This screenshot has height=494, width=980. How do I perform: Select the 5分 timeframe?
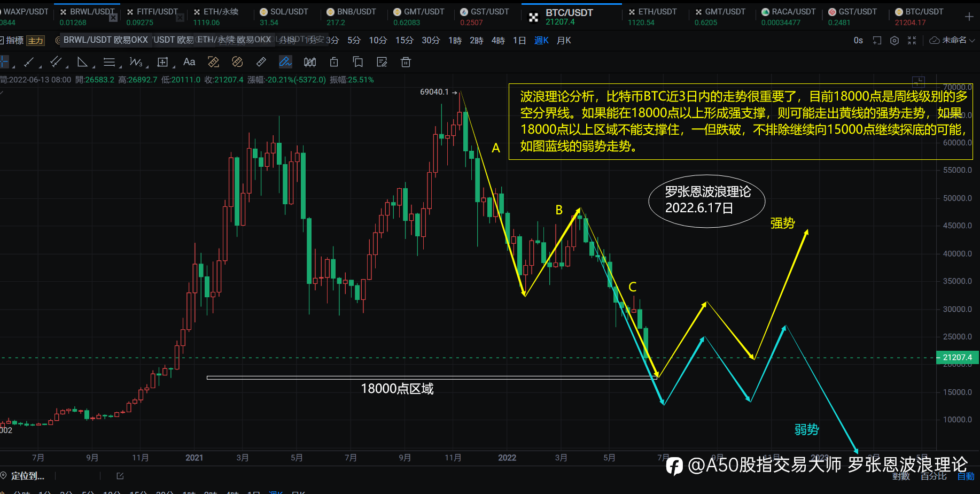(x=354, y=41)
